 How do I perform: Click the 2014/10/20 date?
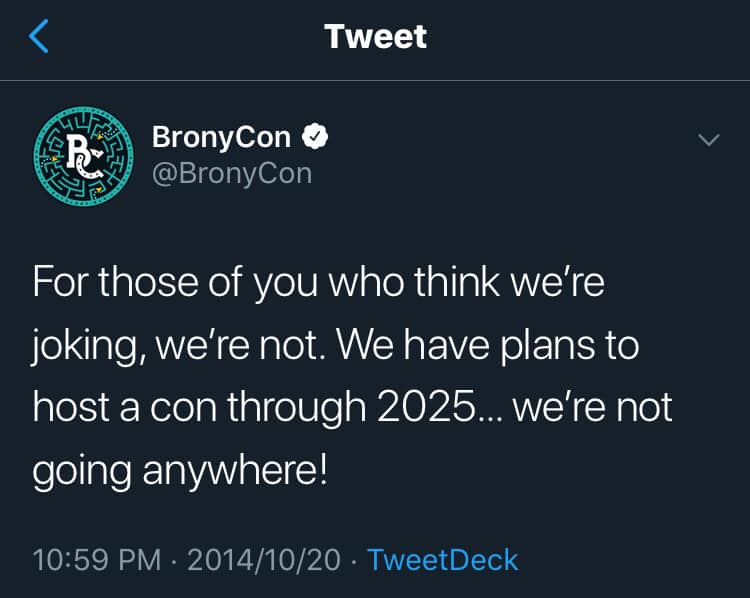264,560
